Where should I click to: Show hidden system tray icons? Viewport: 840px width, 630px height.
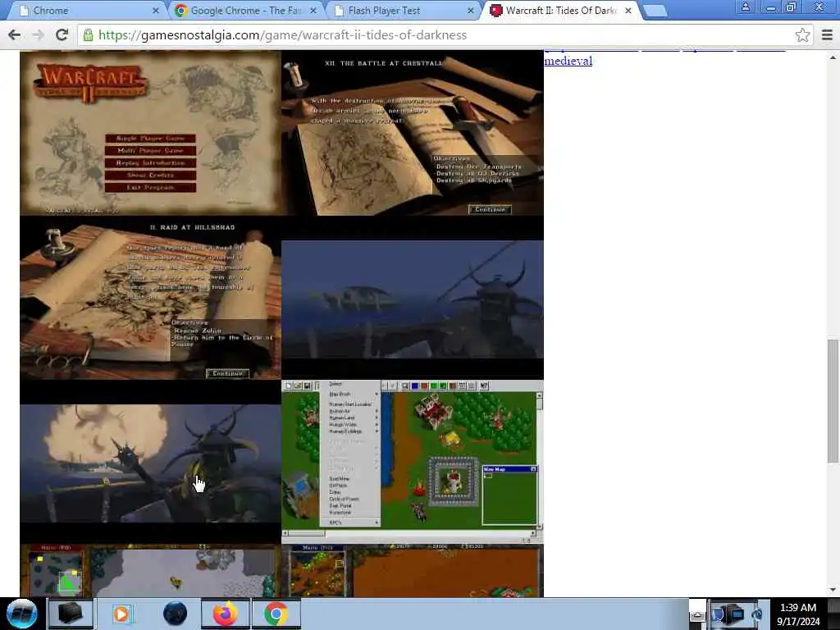click(x=697, y=615)
